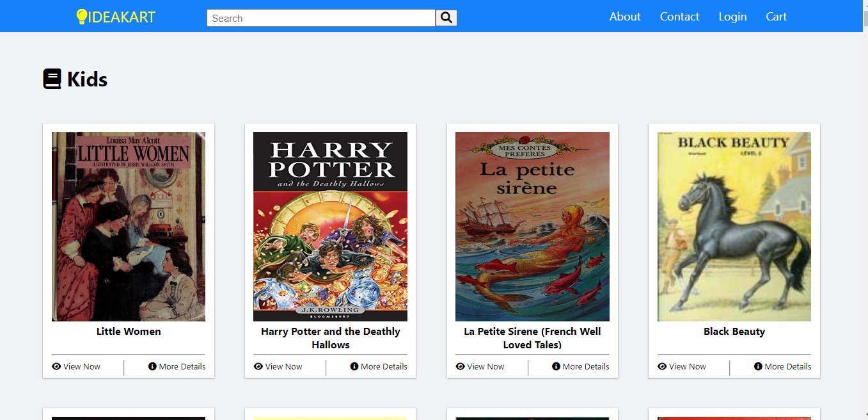Open More Details for La Petite Sirene

(585, 367)
